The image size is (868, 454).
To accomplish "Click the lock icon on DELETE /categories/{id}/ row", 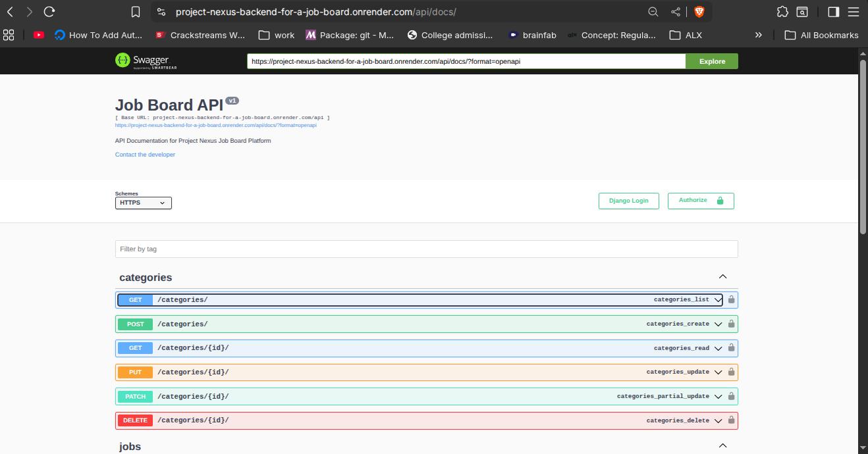I will [731, 420].
